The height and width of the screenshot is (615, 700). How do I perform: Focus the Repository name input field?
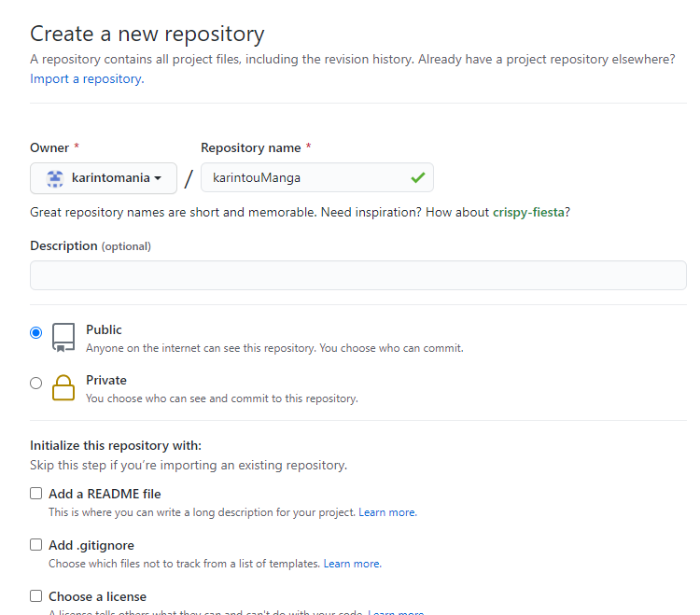click(x=317, y=177)
